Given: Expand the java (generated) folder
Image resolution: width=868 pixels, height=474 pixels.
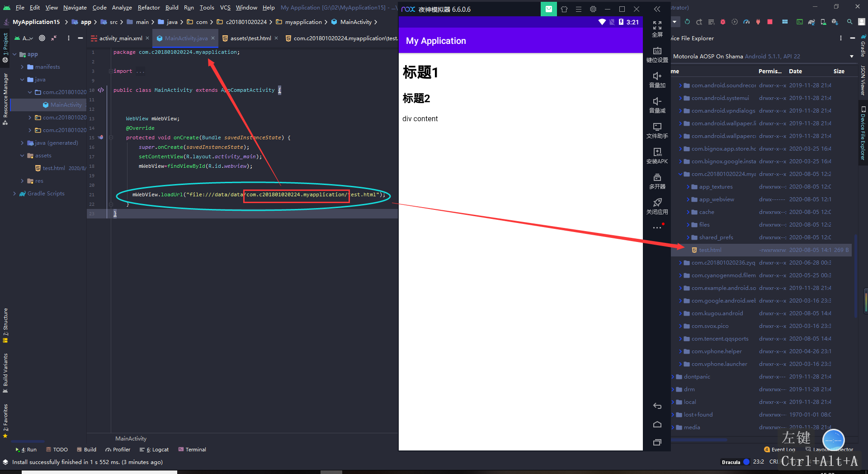Looking at the screenshot, I should (22, 143).
